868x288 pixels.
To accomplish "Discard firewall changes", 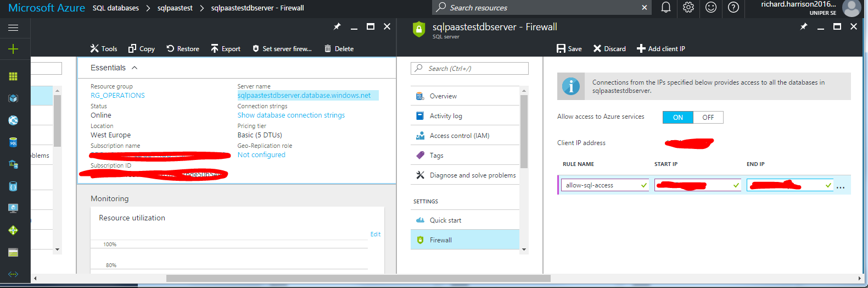I will click(x=609, y=49).
